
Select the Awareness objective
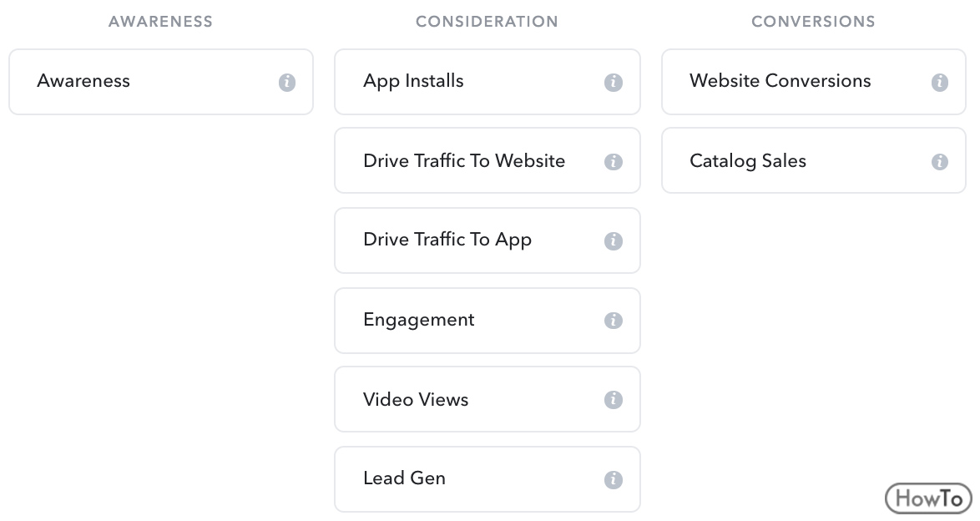point(160,82)
